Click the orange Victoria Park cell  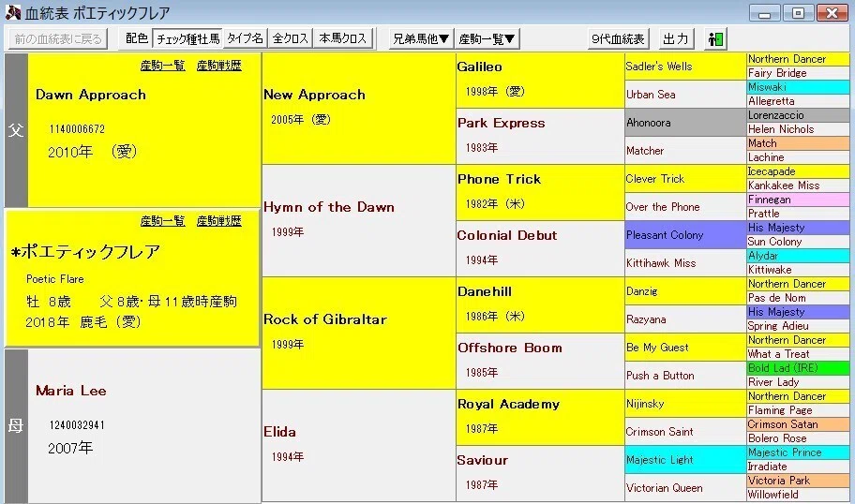click(x=798, y=480)
